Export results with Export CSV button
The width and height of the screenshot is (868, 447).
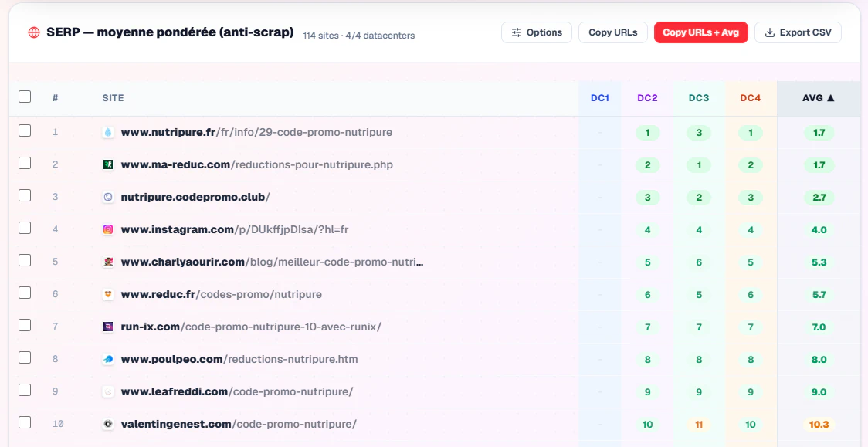pos(798,32)
